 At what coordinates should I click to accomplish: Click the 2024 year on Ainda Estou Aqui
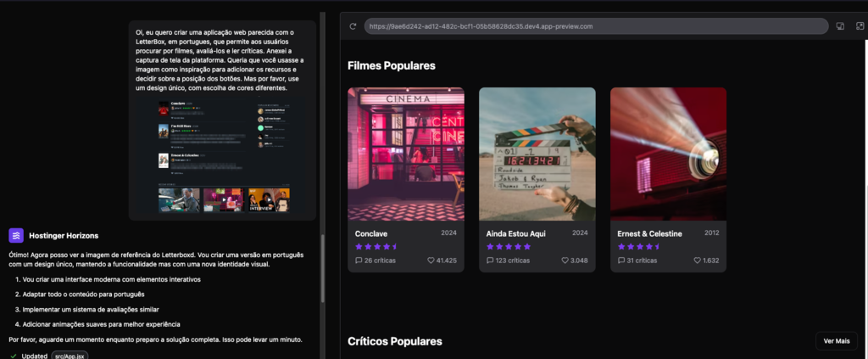pyautogui.click(x=580, y=233)
